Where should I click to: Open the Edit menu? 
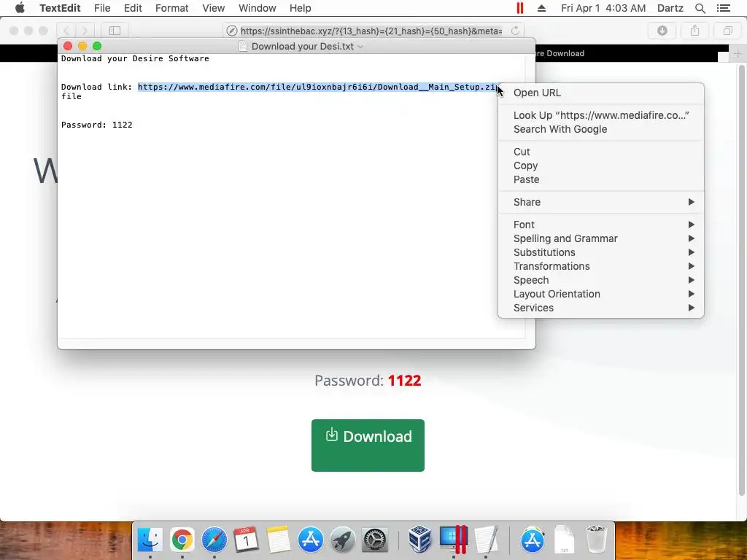(x=133, y=8)
